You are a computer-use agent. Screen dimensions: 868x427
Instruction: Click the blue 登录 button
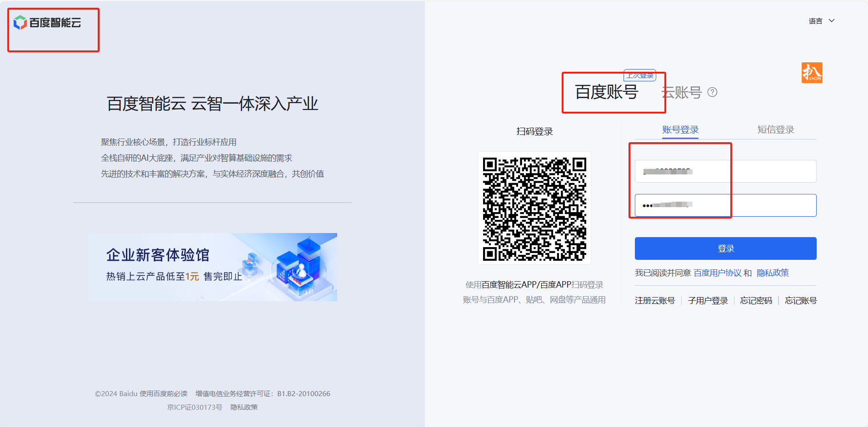[x=725, y=248]
